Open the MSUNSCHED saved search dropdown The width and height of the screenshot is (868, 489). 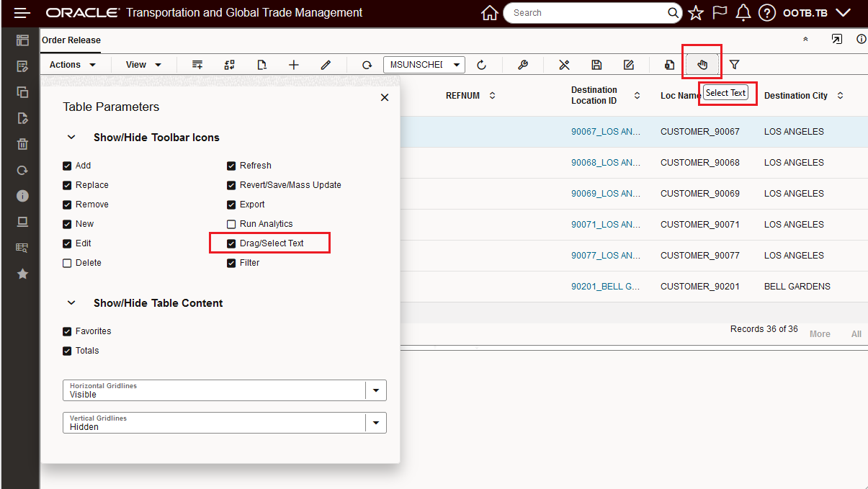(x=457, y=64)
